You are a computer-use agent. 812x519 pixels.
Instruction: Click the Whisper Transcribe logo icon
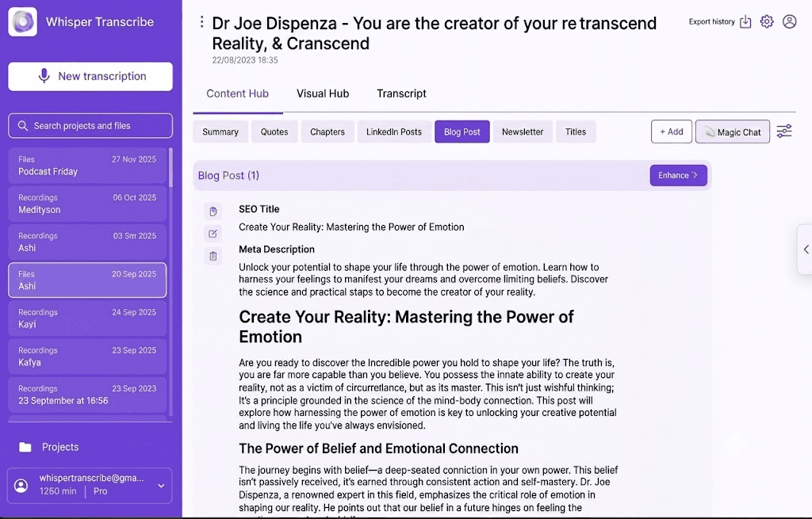[x=22, y=21]
